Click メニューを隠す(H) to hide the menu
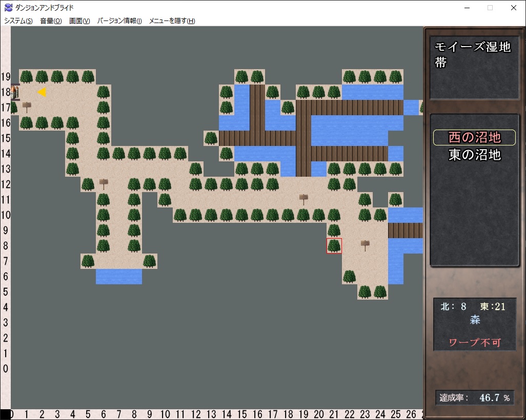This screenshot has height=420, width=526. [172, 21]
